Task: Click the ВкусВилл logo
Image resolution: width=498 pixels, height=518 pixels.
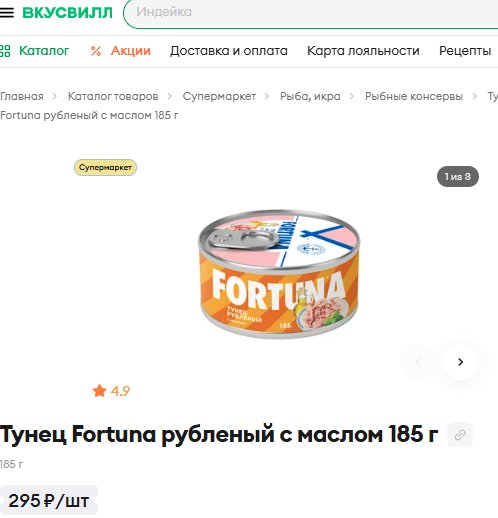Action: point(67,13)
